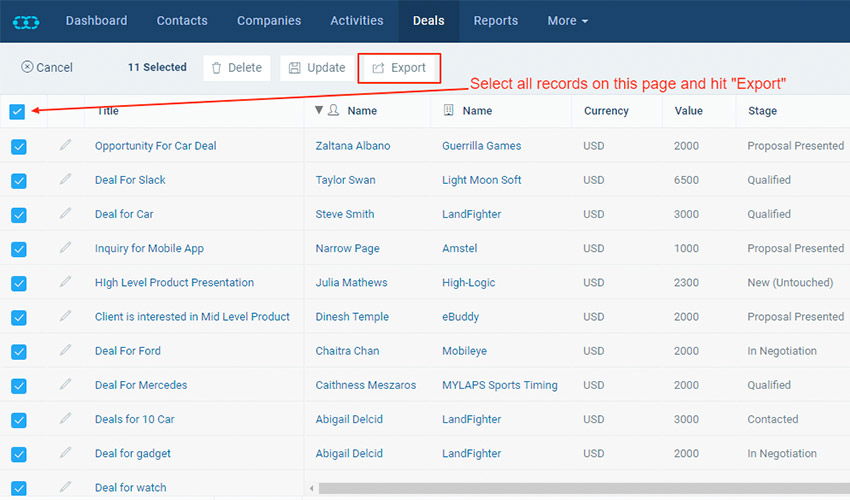
Task: Edit pencil for Opportunity For Car Deal
Action: point(65,145)
